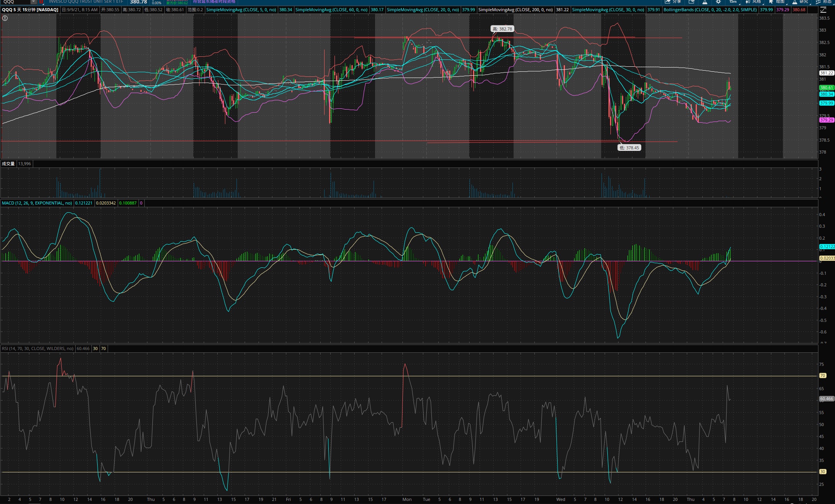Click the 379.99 cyan axis tag
835x504 pixels.
point(827,103)
